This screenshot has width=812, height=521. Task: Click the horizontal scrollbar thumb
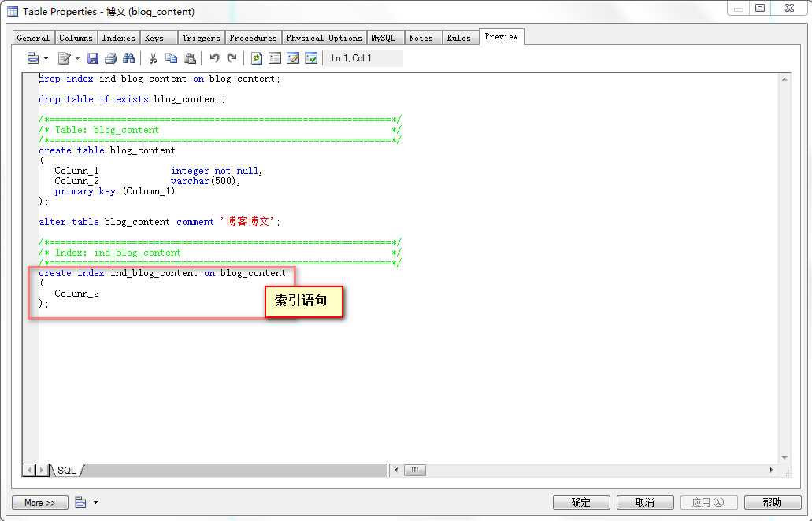click(415, 470)
